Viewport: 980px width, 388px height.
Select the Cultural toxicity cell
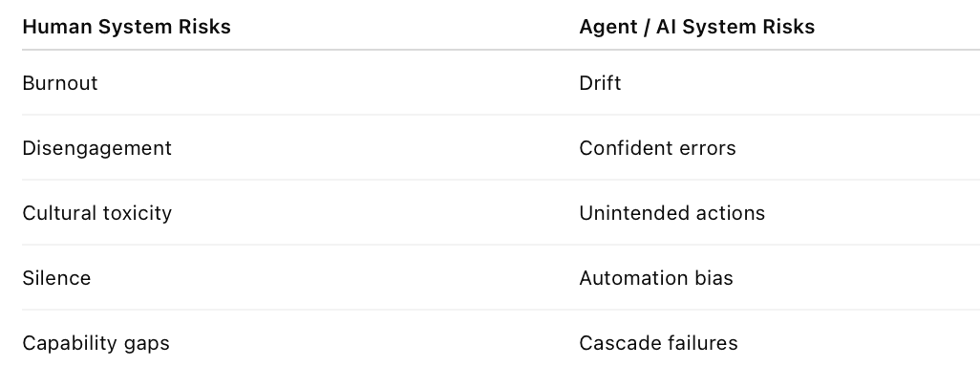click(x=96, y=213)
